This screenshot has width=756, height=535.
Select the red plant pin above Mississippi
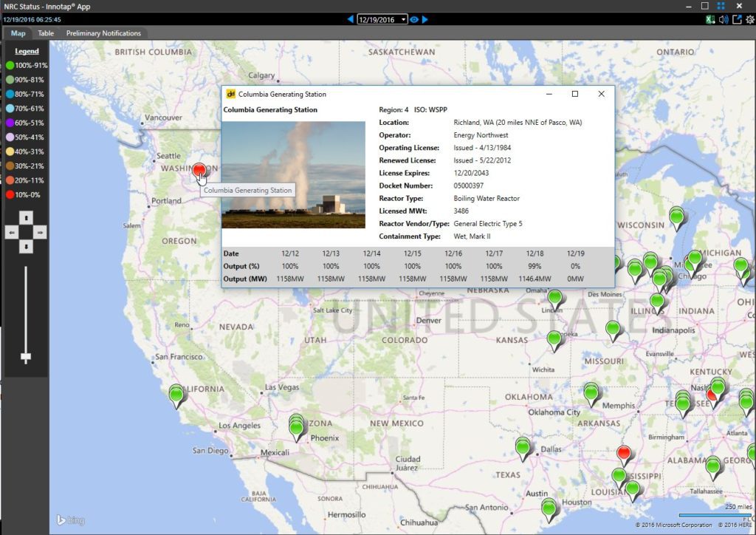[x=623, y=453]
